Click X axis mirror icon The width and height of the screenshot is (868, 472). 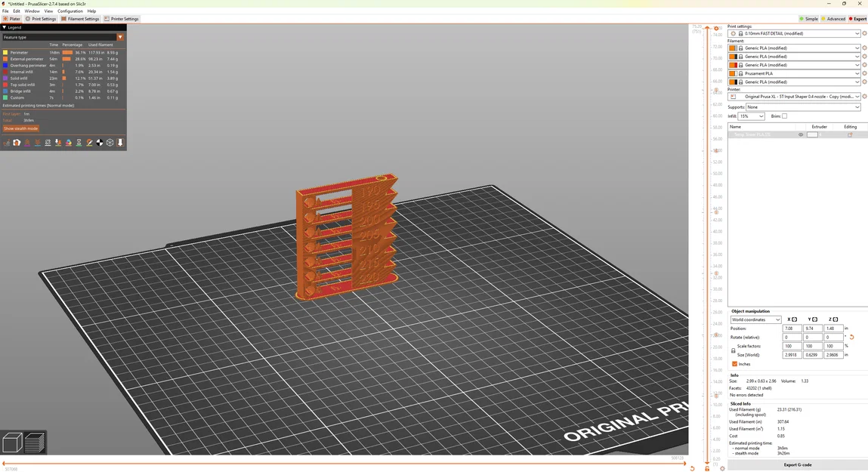[x=795, y=319]
